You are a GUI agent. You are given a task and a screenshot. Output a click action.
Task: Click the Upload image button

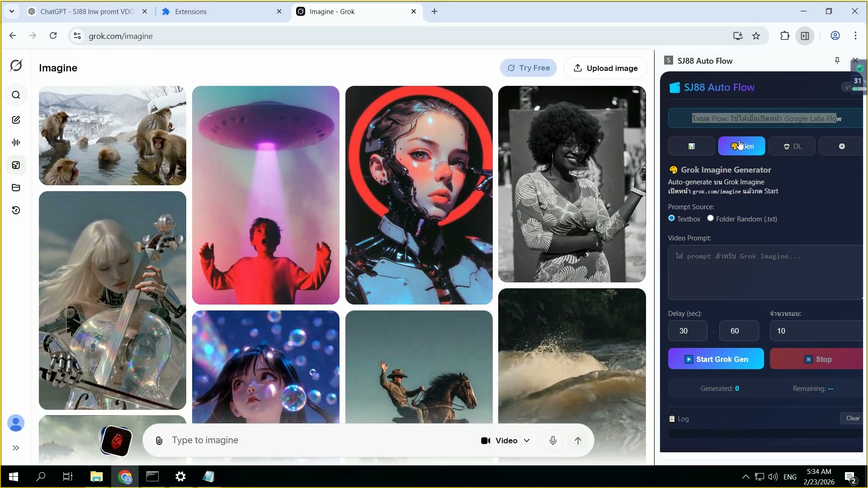click(605, 68)
